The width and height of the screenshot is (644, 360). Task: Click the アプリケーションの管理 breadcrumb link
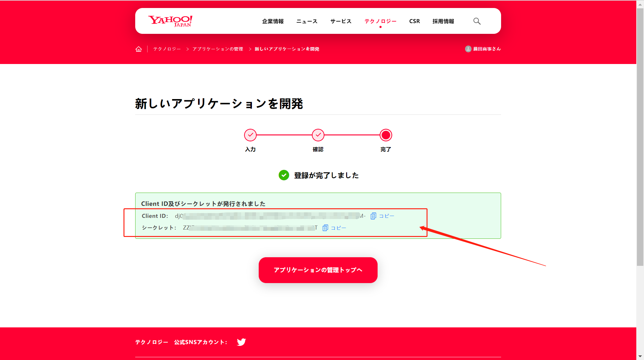pos(218,49)
